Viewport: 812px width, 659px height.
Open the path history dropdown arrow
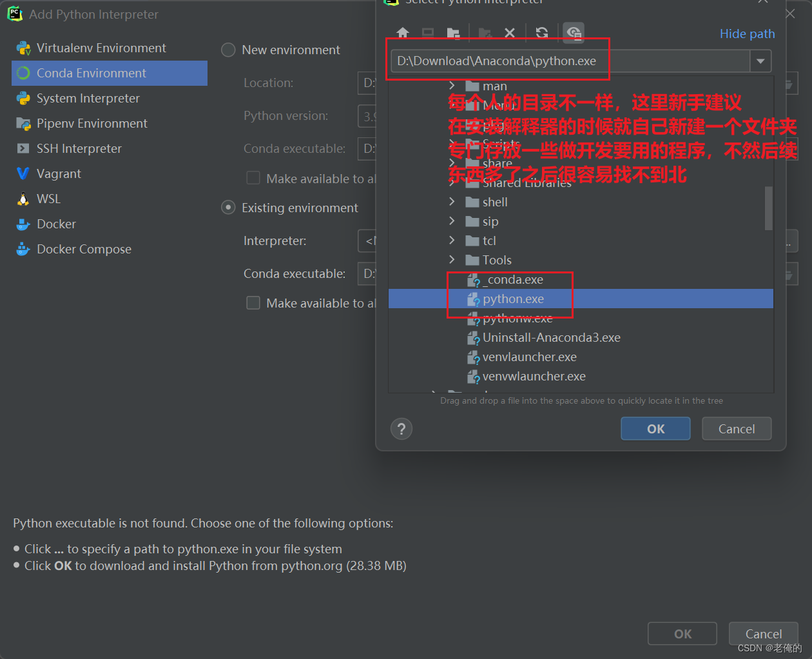point(760,61)
